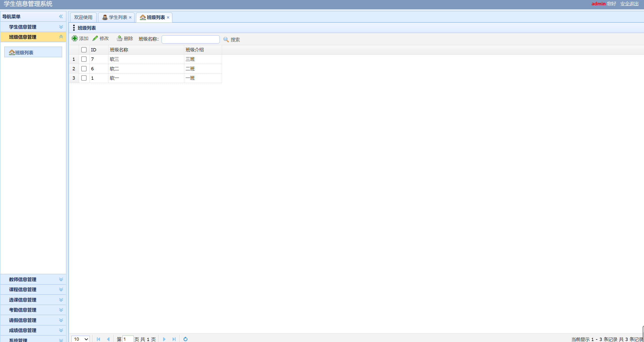Go to the next page arrow icon
The image size is (644, 342).
coord(164,339)
